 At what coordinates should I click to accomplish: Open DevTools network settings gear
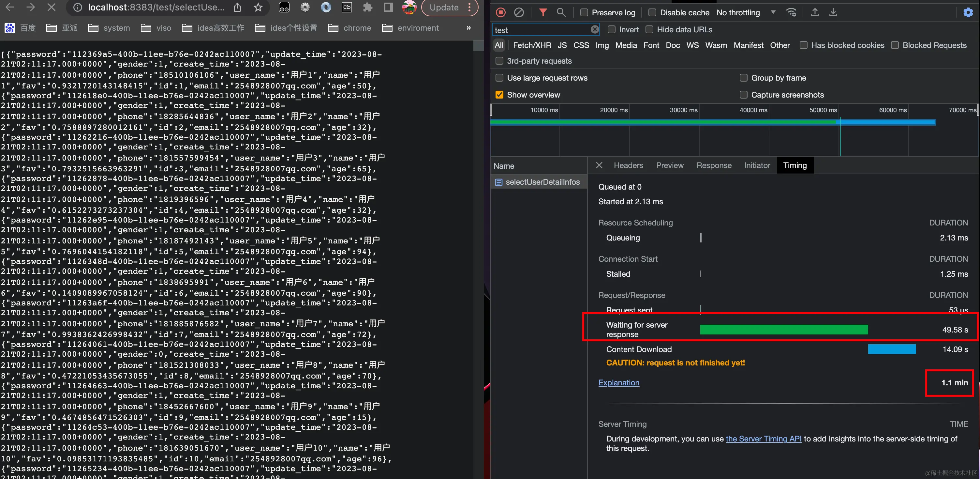968,13
